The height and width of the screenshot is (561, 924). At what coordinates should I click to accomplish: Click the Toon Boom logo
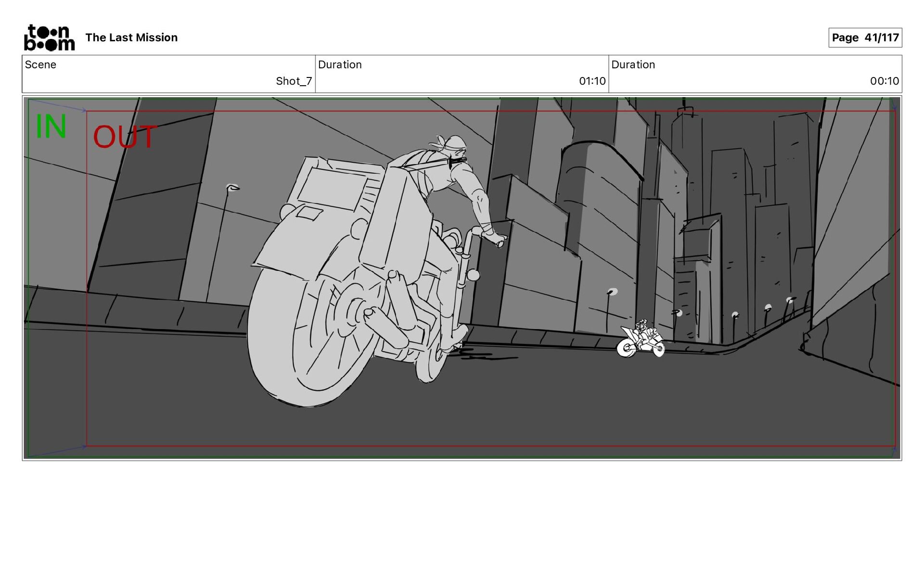coord(49,38)
